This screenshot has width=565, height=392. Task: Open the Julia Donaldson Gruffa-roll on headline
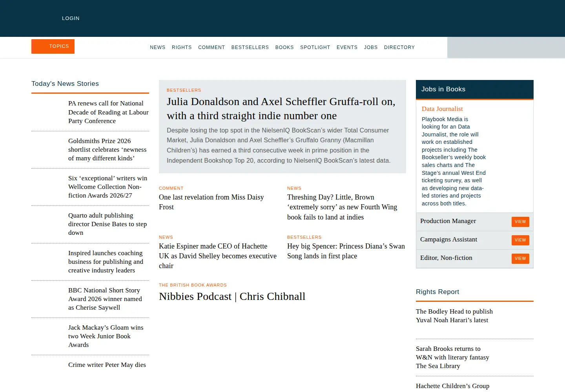tap(281, 109)
